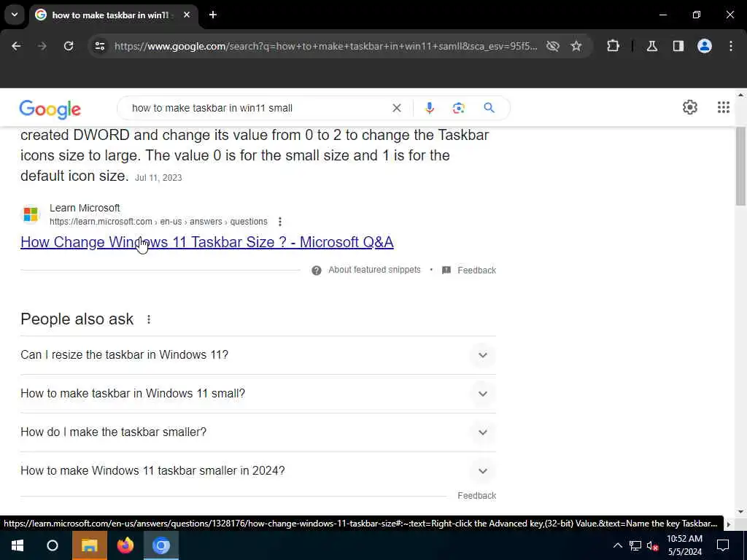Show hidden system tray icons

617,545
